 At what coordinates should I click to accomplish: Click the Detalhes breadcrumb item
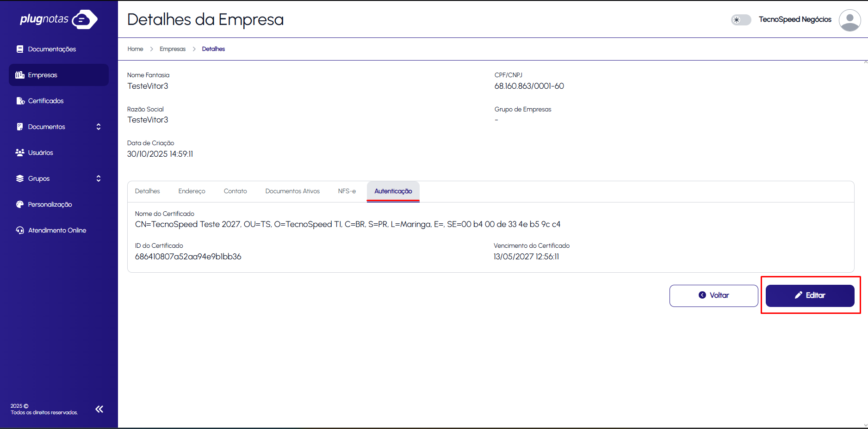pos(213,49)
